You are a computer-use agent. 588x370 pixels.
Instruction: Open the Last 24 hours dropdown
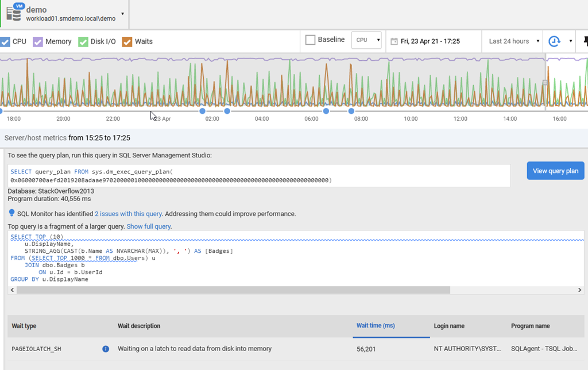coord(514,41)
